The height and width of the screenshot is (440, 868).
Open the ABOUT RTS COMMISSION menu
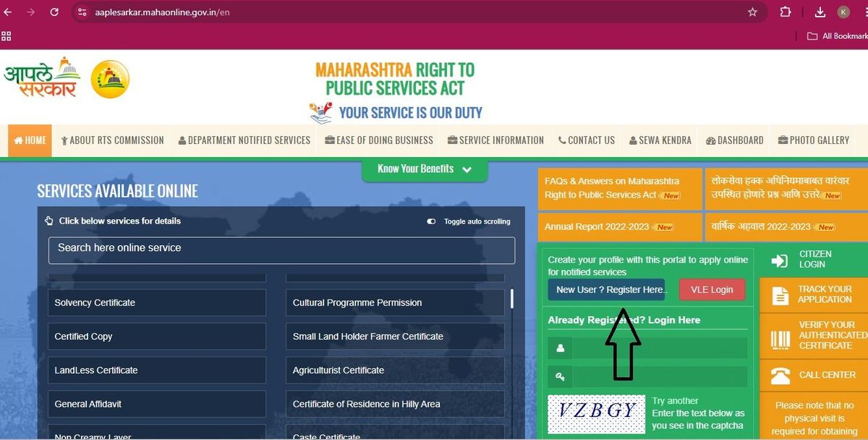(112, 140)
